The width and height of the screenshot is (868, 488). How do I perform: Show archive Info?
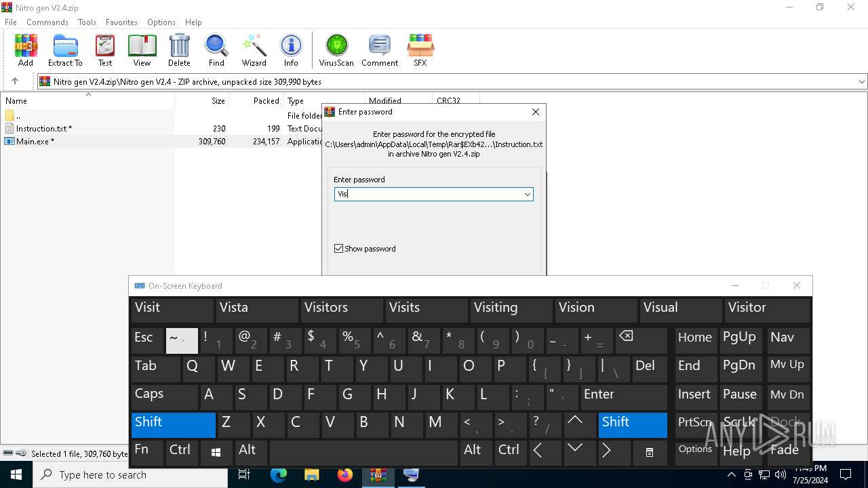click(291, 50)
